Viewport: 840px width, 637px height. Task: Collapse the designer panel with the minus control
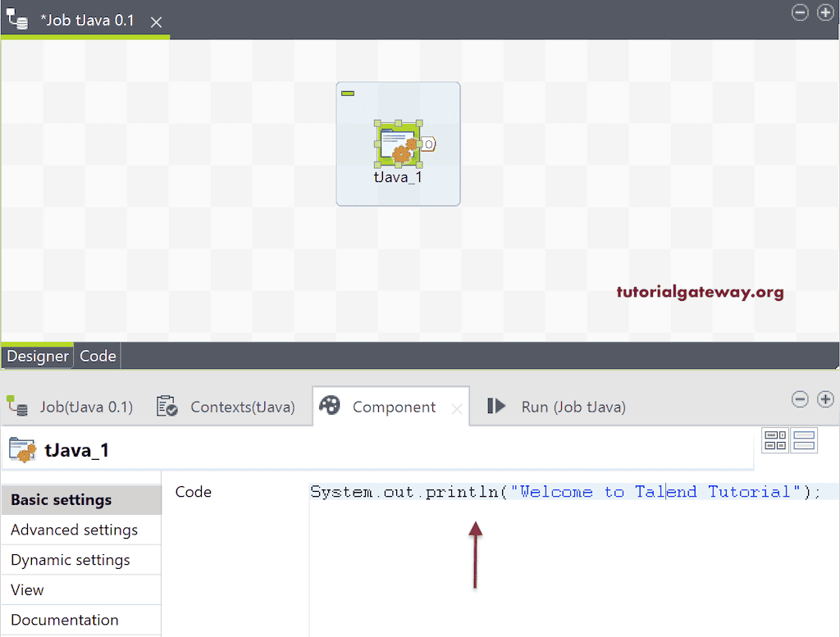tap(800, 12)
